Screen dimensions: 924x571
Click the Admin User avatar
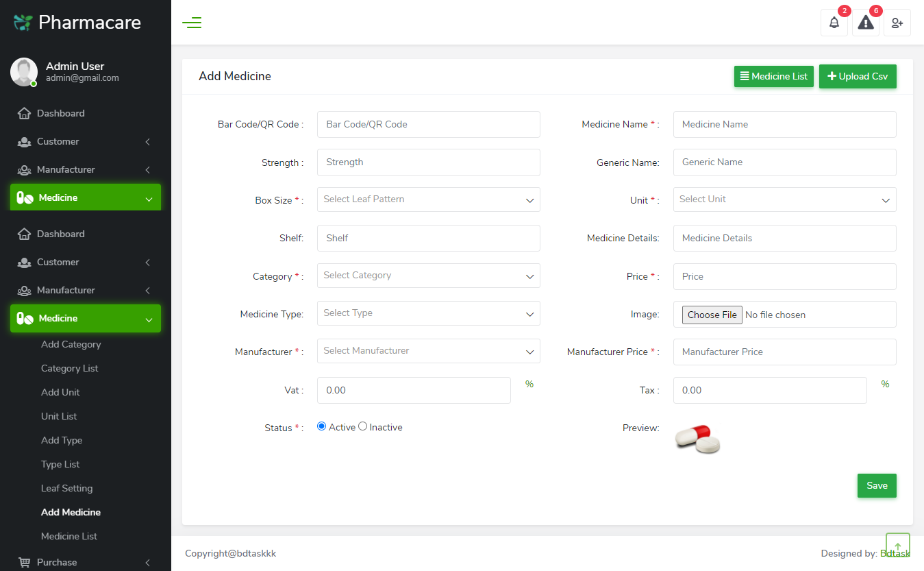[24, 72]
